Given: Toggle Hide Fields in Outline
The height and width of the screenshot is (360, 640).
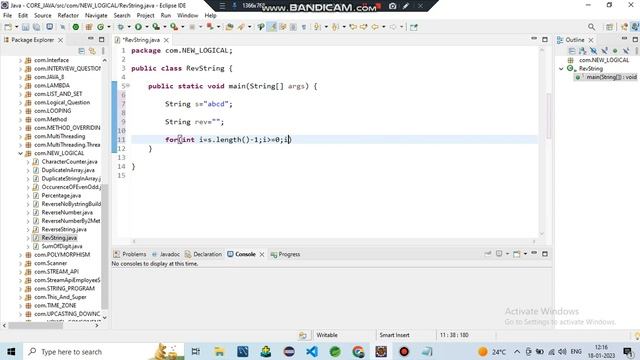Looking at the screenshot, I should coord(593,51).
